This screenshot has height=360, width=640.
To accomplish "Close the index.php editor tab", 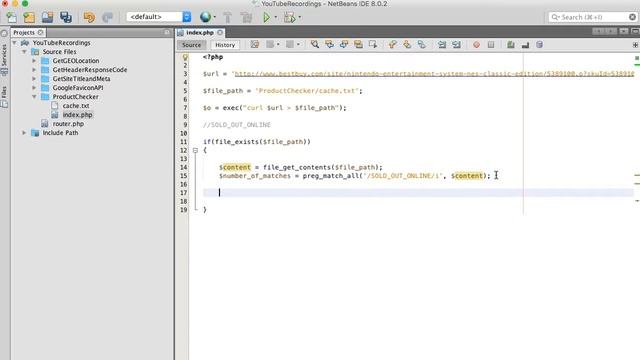I will (220, 32).
